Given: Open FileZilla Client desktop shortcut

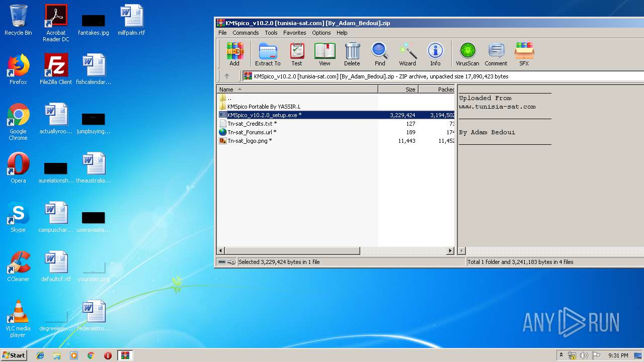Looking at the screenshot, I should (56, 69).
